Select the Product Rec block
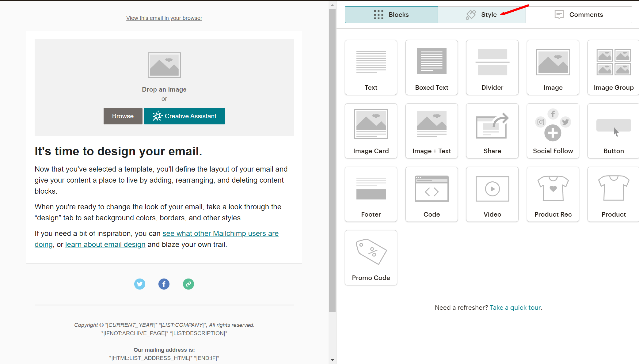This screenshot has width=639, height=364. [553, 194]
